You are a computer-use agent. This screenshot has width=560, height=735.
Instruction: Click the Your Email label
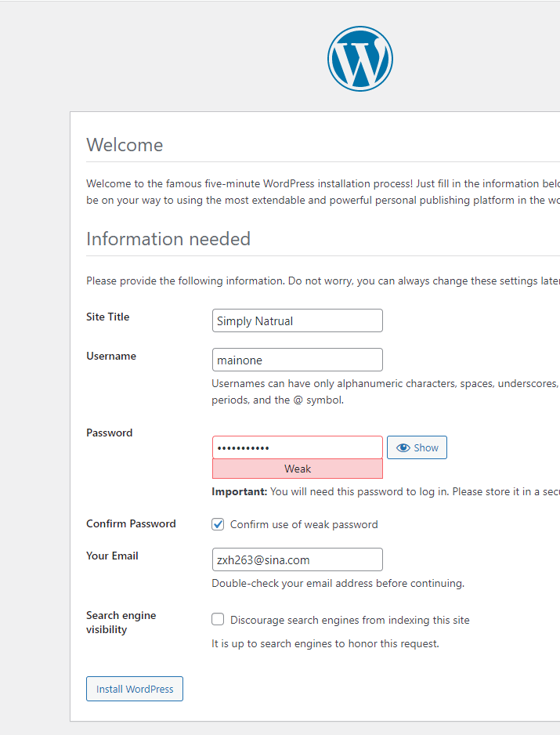[112, 556]
